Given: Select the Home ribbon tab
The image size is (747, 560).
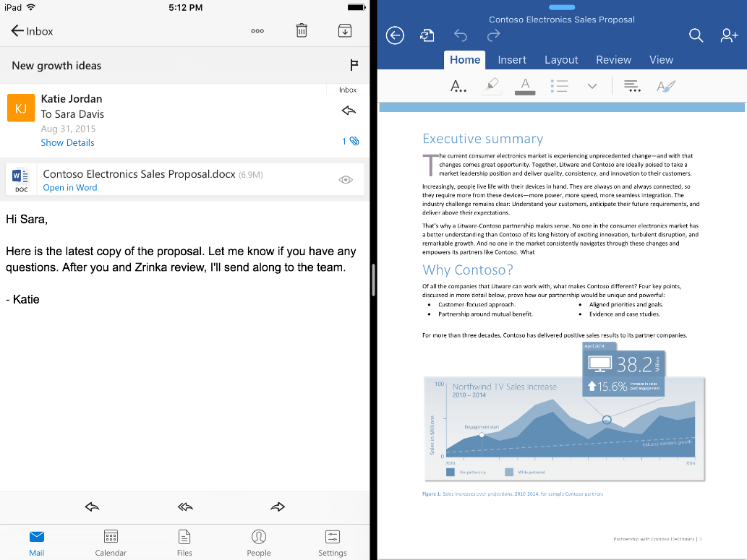Looking at the screenshot, I should 465,60.
